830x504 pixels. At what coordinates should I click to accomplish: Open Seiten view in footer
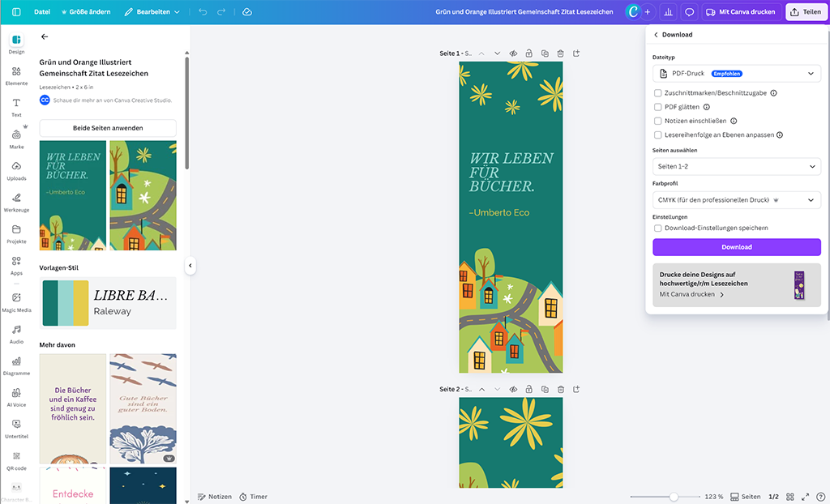[746, 497]
